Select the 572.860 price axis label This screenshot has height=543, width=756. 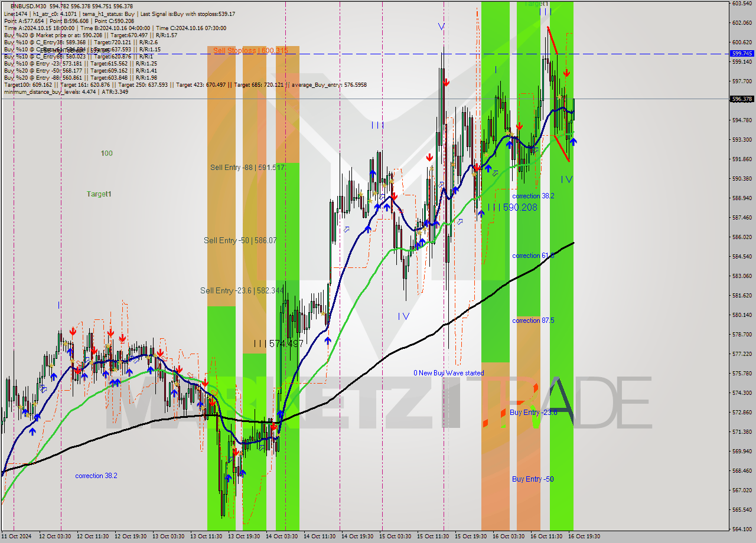(x=741, y=412)
